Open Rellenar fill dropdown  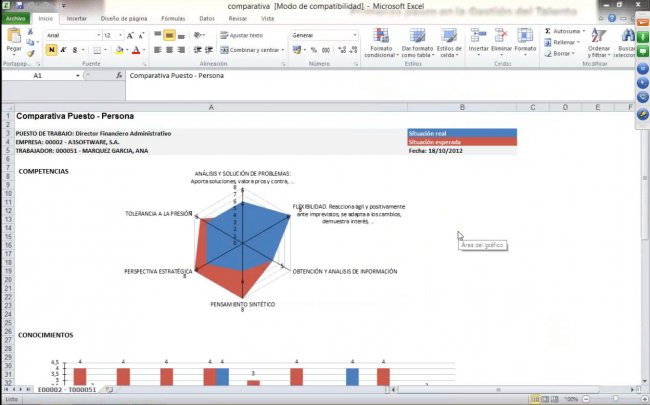pyautogui.click(x=562, y=42)
